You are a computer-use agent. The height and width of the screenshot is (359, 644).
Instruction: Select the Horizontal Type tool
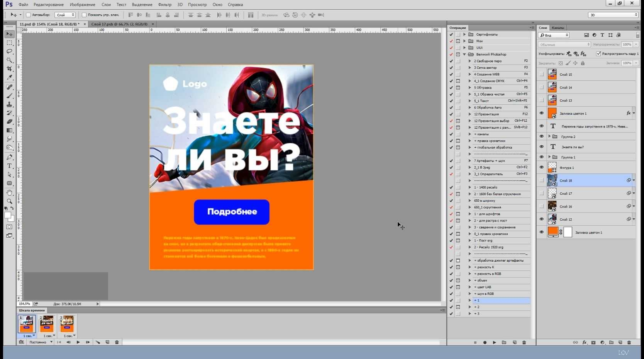(9, 166)
